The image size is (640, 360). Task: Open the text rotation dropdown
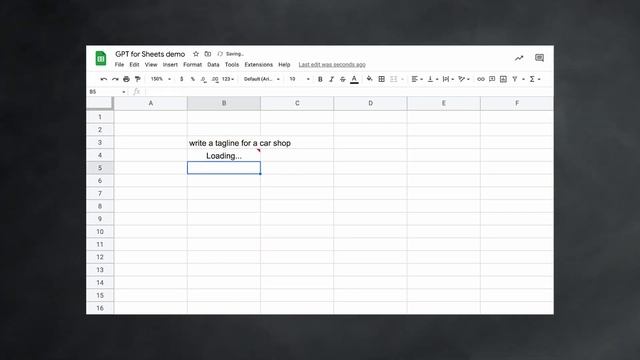pyautogui.click(x=464, y=79)
